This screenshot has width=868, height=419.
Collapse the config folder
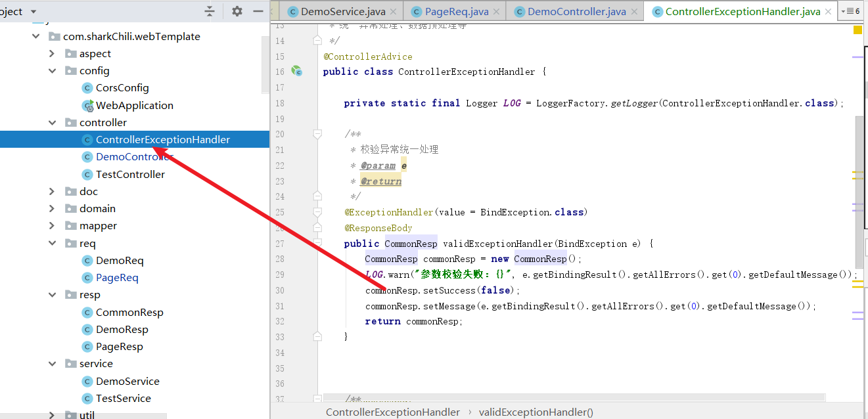[53, 71]
